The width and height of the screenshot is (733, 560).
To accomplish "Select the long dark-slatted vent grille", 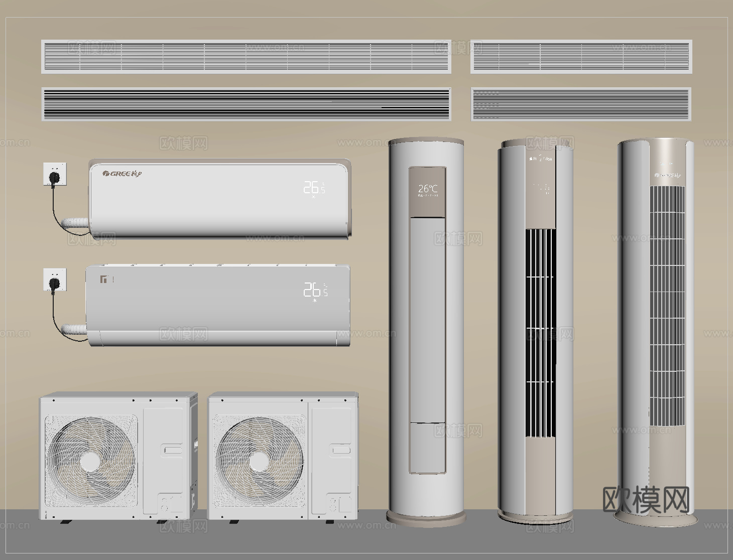I will pyautogui.click(x=246, y=104).
